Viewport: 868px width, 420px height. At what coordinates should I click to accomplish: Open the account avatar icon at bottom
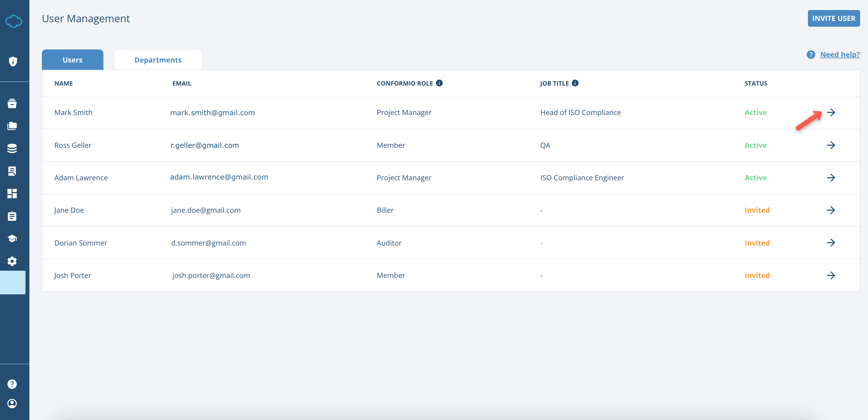click(12, 404)
